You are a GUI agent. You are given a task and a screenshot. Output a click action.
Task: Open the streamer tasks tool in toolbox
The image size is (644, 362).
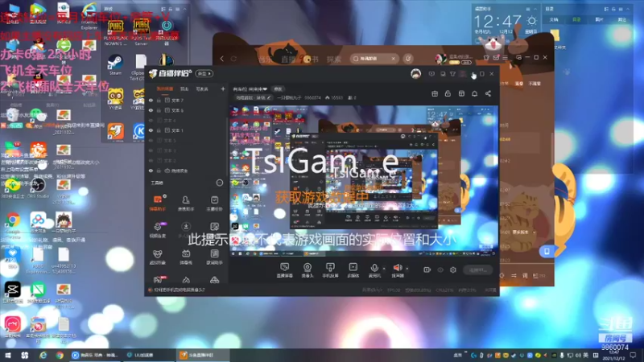tap(214, 203)
